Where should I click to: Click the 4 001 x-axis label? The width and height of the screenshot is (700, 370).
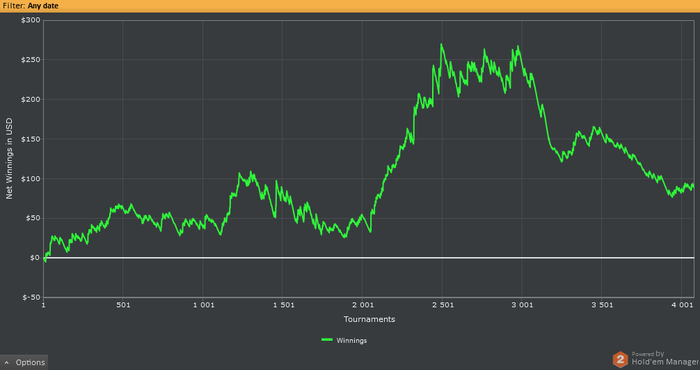[681, 305]
